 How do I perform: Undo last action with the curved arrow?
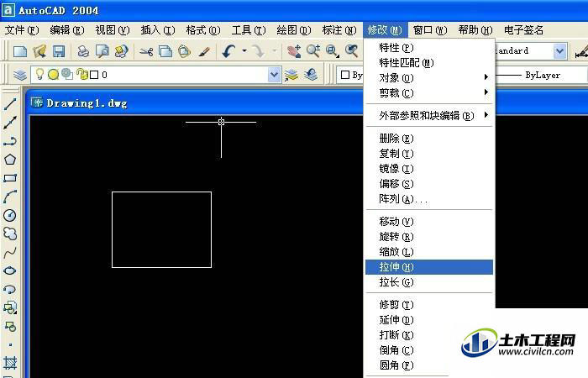228,51
